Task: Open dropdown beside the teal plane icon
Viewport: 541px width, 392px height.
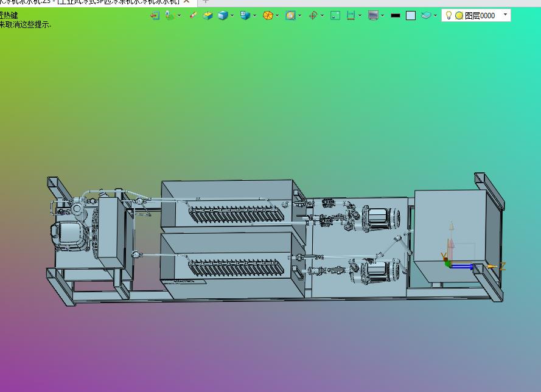Action: (x=435, y=16)
